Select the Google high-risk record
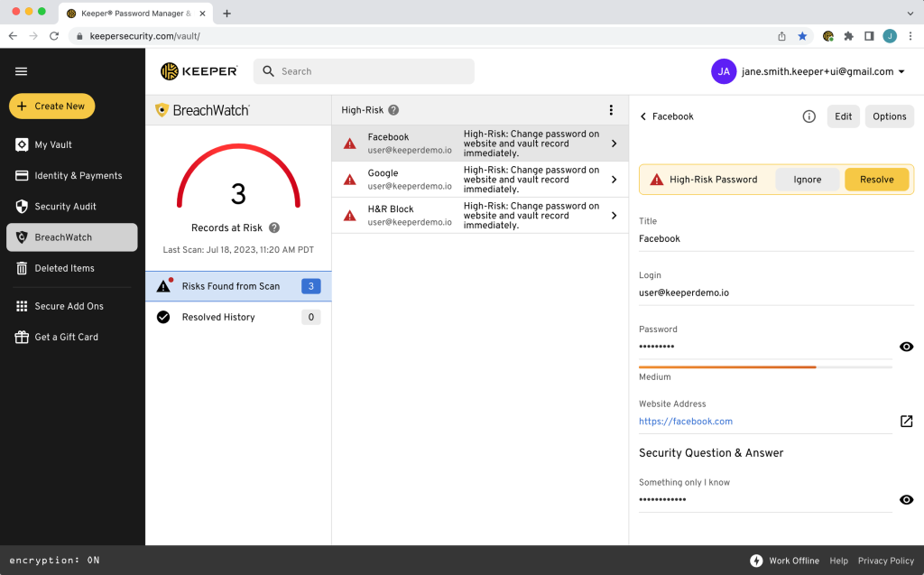 point(480,180)
